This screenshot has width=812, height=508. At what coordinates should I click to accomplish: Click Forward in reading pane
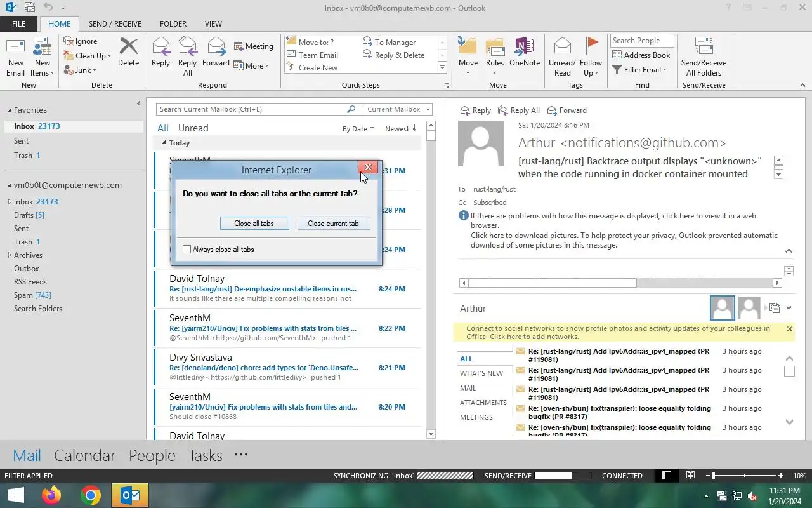tap(566, 110)
